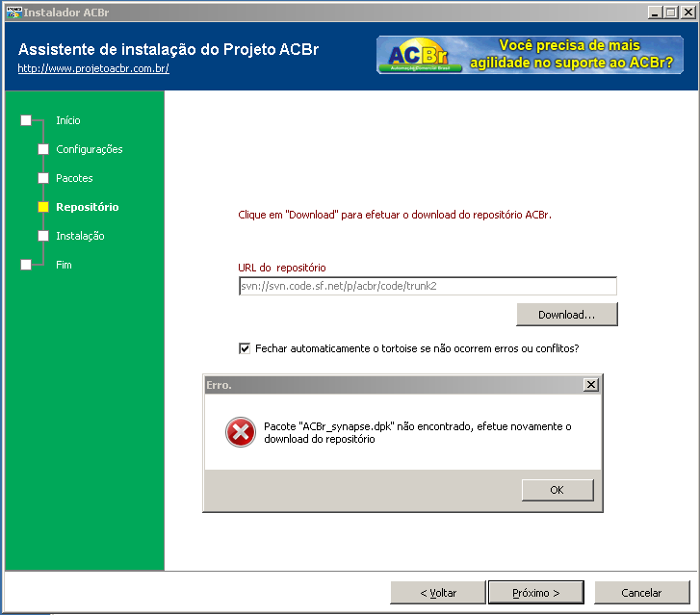700x615 pixels.
Task: Click the Download... button
Action: coord(566,315)
